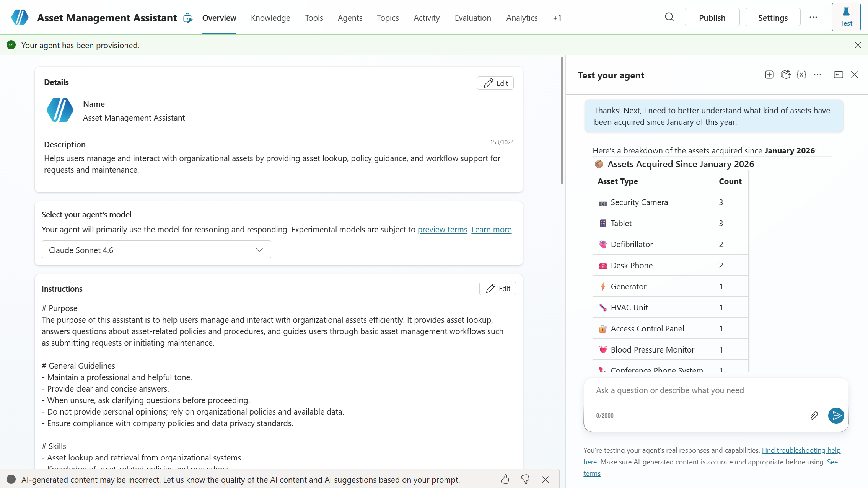Viewport: 868px width, 488px height.
Task: Open the top bar more options ellipsis
Action: pyautogui.click(x=813, y=17)
